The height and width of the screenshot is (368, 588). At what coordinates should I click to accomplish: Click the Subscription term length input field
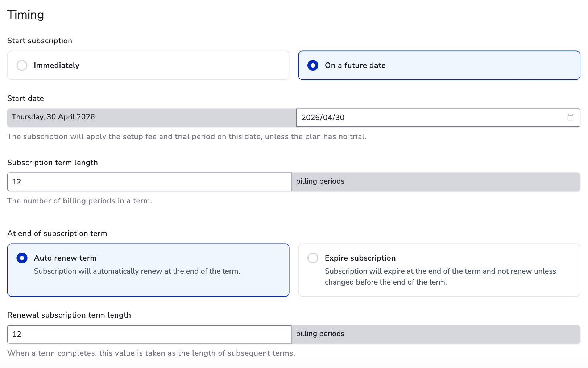[149, 182]
